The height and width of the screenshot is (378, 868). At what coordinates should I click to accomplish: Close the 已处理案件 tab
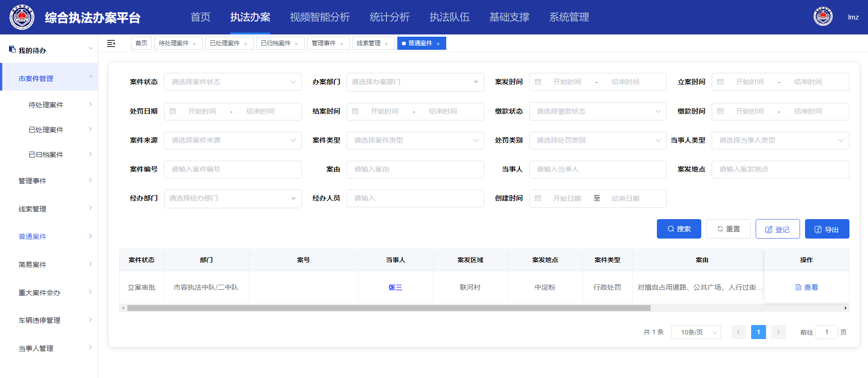pyautogui.click(x=246, y=44)
